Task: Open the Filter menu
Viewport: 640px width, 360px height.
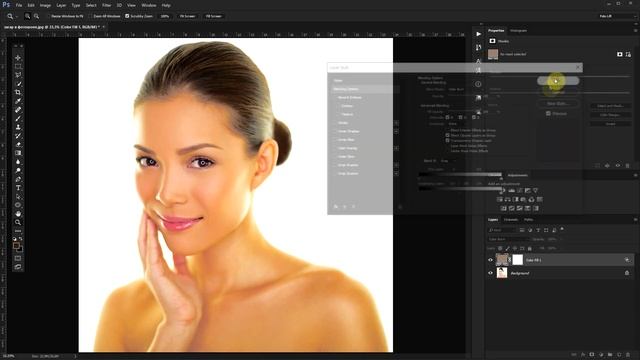Action: click(x=106, y=5)
